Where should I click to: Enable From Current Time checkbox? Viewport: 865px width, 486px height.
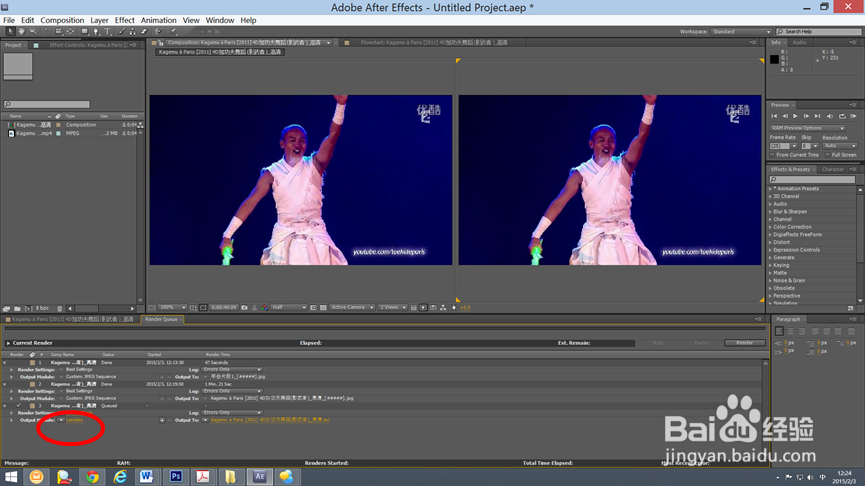(772, 155)
